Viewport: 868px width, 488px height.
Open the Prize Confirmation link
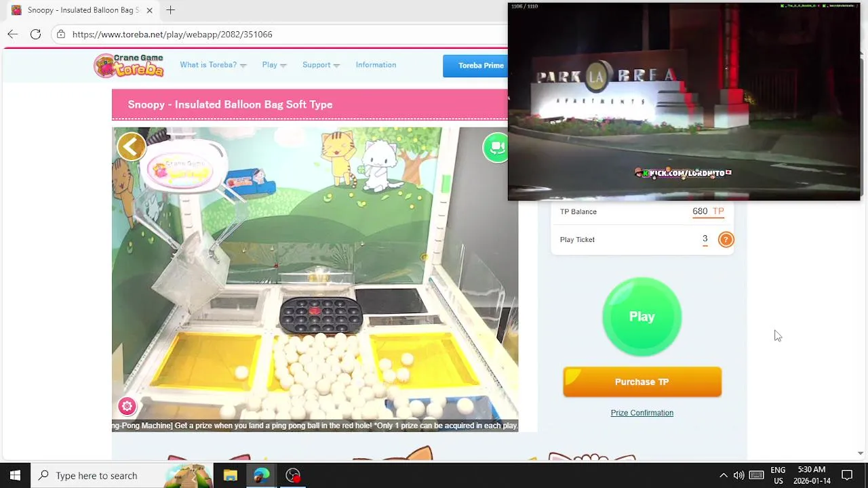tap(642, 413)
